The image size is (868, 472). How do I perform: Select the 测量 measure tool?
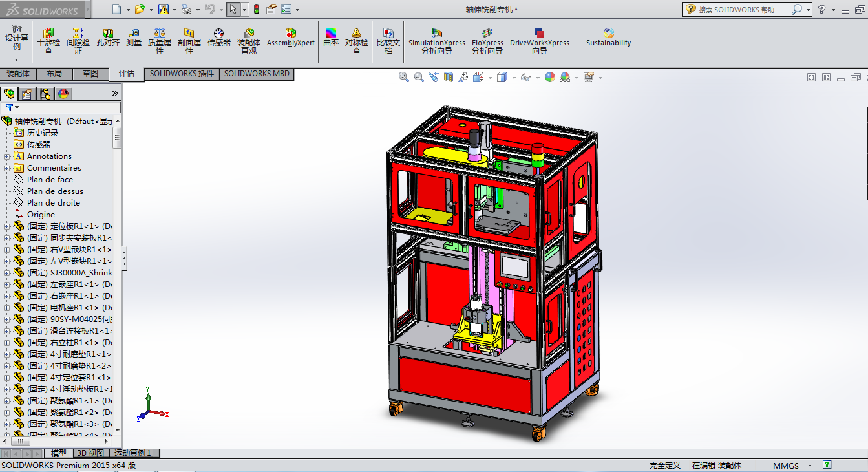click(x=134, y=38)
